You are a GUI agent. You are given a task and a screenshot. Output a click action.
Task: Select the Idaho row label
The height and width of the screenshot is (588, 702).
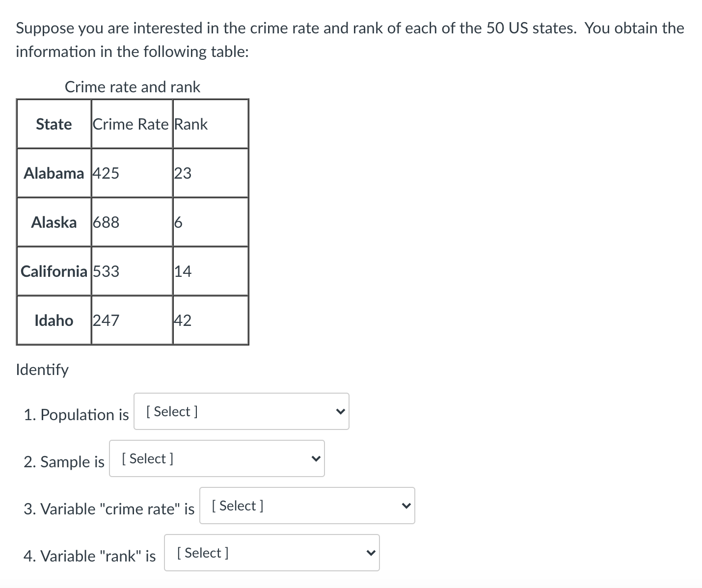(x=54, y=321)
